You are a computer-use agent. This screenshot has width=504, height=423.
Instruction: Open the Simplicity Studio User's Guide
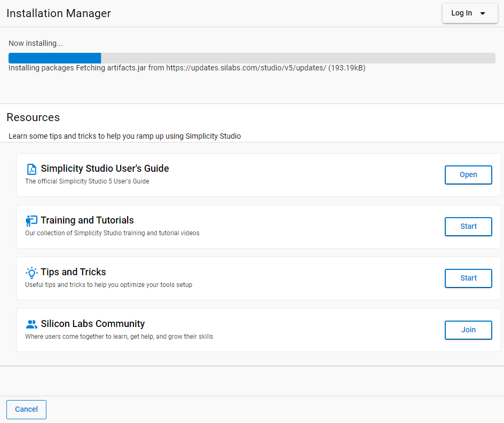[x=468, y=175]
